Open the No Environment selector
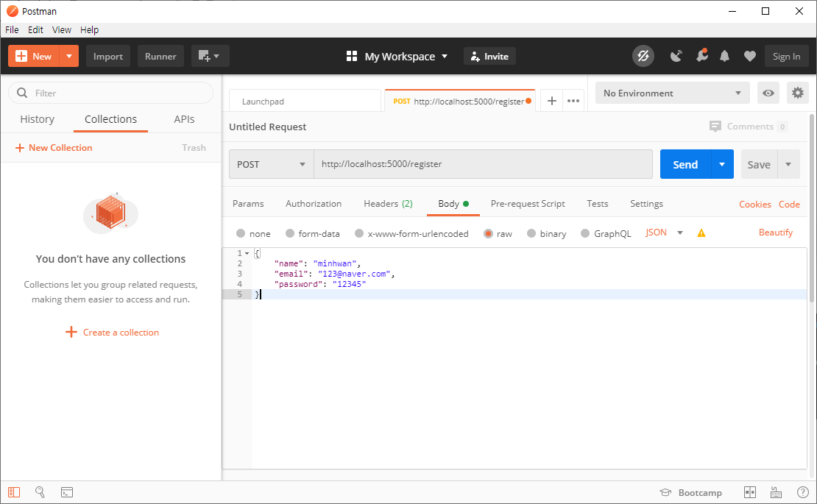Image resolution: width=817 pixels, height=504 pixels. (672, 93)
